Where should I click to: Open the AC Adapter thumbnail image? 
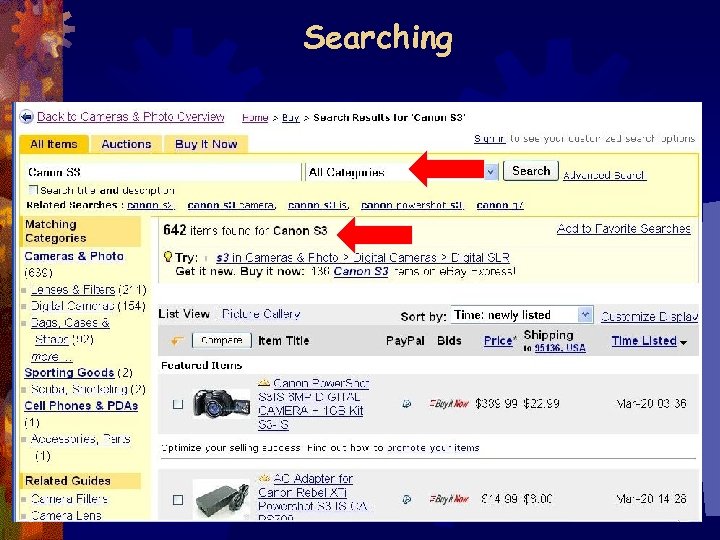(x=221, y=500)
